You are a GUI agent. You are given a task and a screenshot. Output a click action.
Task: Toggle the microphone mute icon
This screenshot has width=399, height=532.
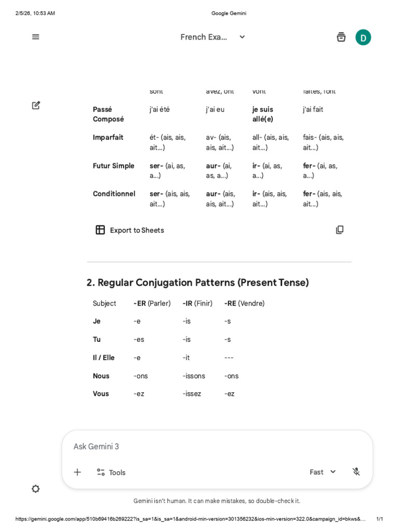[356, 472]
